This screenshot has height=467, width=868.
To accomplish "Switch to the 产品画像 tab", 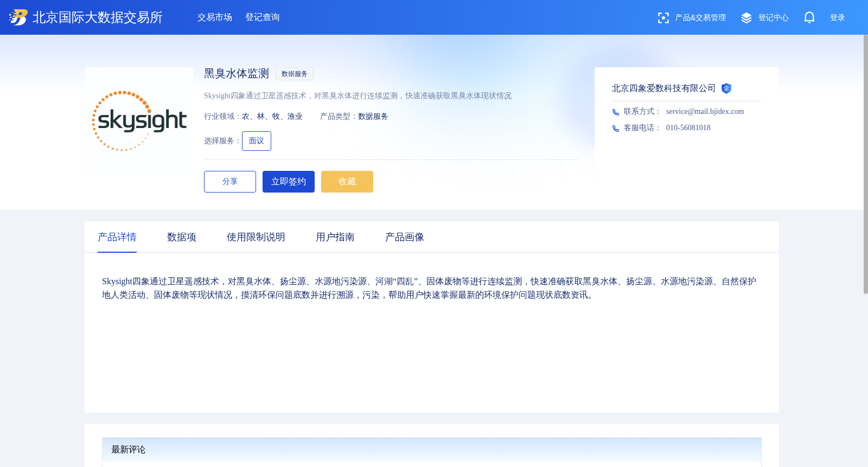I will 405,237.
